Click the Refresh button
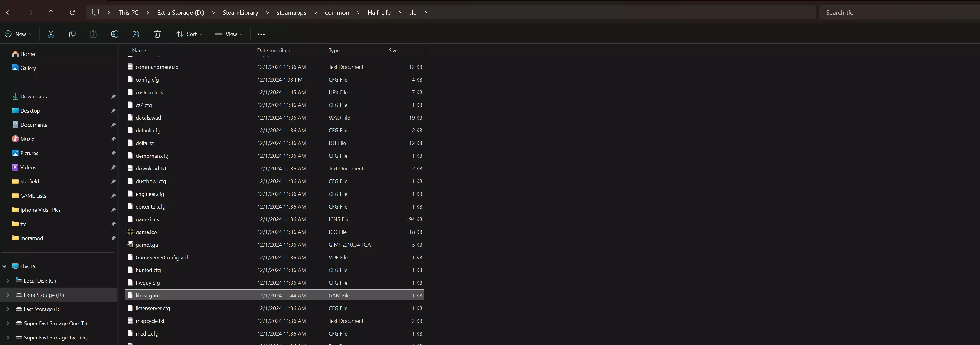The height and width of the screenshot is (345, 980). [72, 13]
